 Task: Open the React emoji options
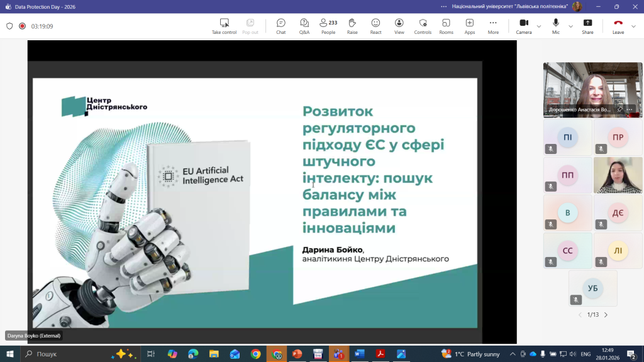[375, 26]
